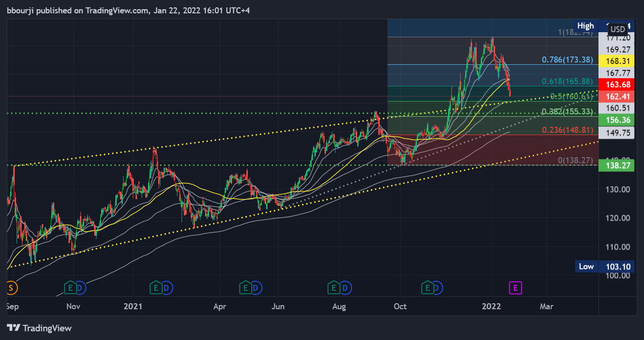The height and width of the screenshot is (340, 644).
Task: Click the Nov date on time axis
Action: (74, 306)
